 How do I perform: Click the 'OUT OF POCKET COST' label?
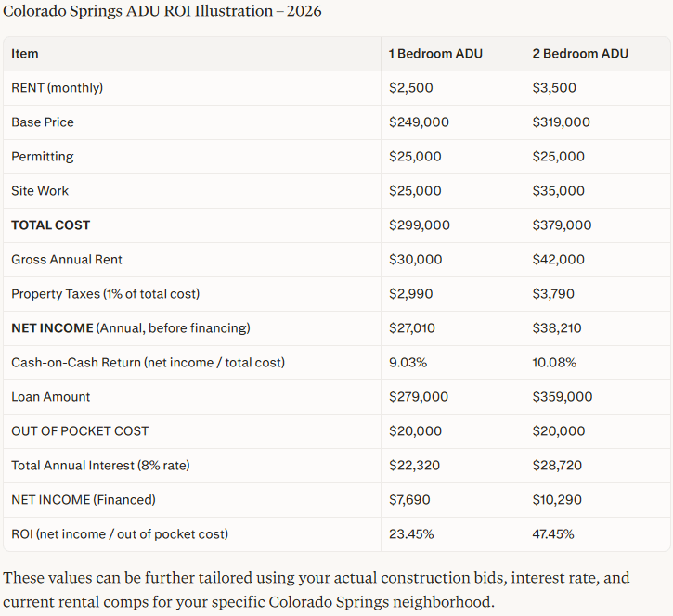tap(80, 431)
